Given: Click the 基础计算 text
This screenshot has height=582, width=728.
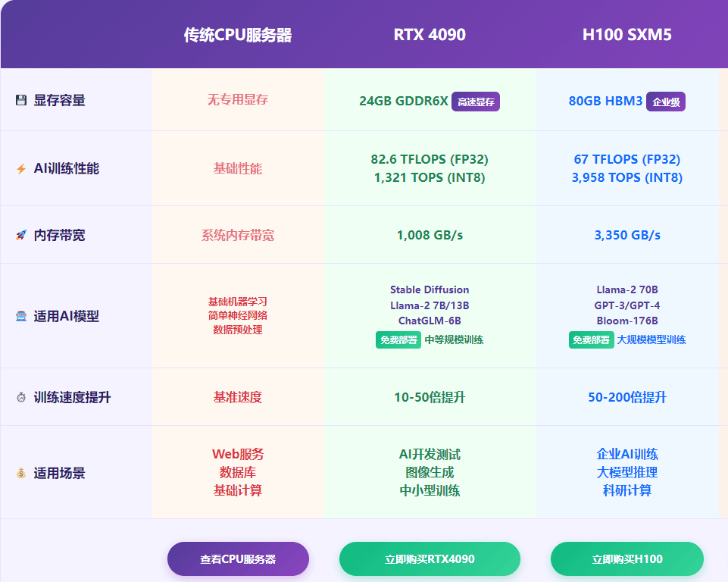Looking at the screenshot, I should click(x=238, y=490).
